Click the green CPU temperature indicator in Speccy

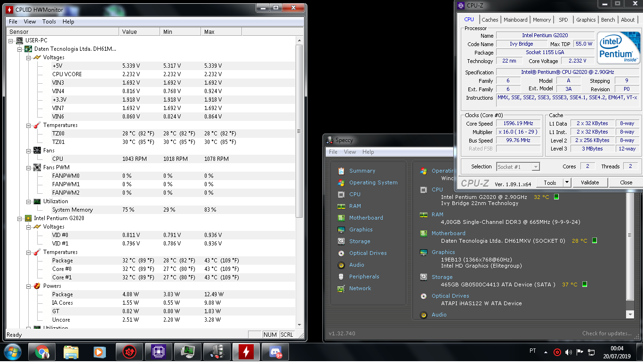tap(556, 197)
